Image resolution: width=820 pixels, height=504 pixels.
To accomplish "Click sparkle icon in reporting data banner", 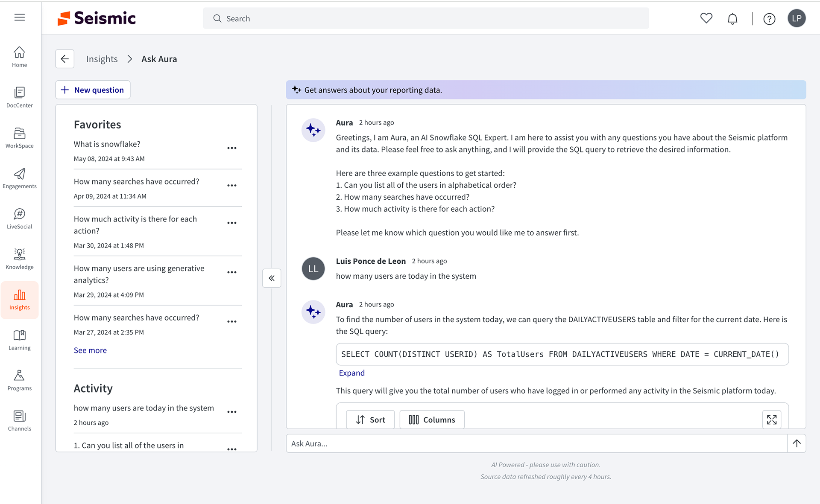I will [x=296, y=90].
